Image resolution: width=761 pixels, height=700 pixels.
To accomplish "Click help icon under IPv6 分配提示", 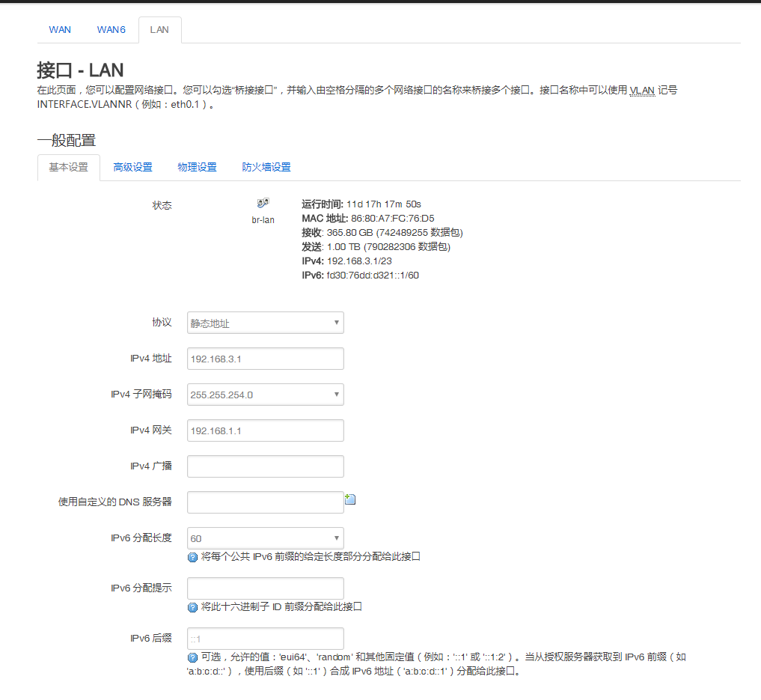I will [192, 607].
